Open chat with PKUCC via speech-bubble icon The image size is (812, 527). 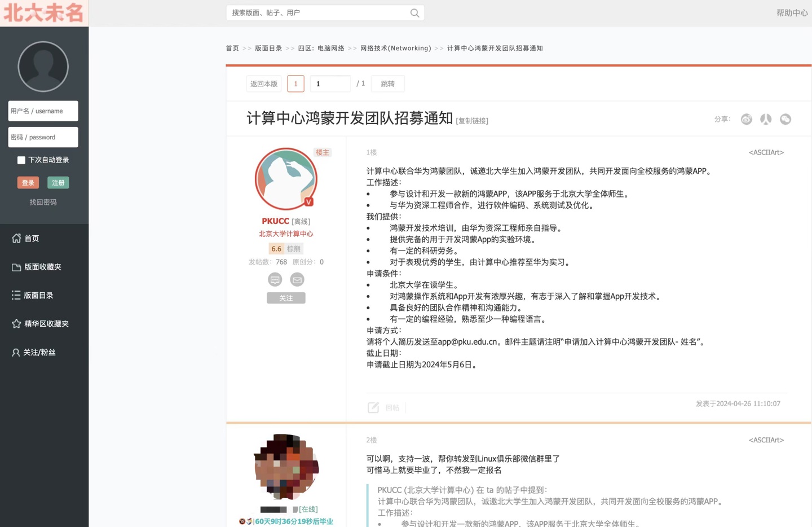click(x=275, y=279)
